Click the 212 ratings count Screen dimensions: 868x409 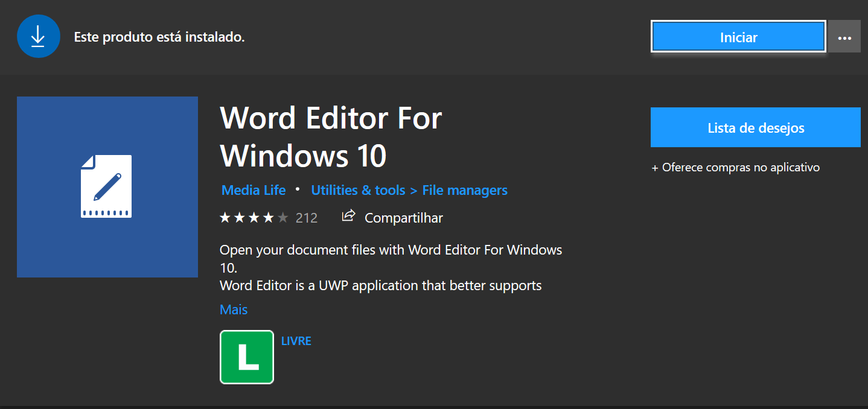[x=307, y=218]
